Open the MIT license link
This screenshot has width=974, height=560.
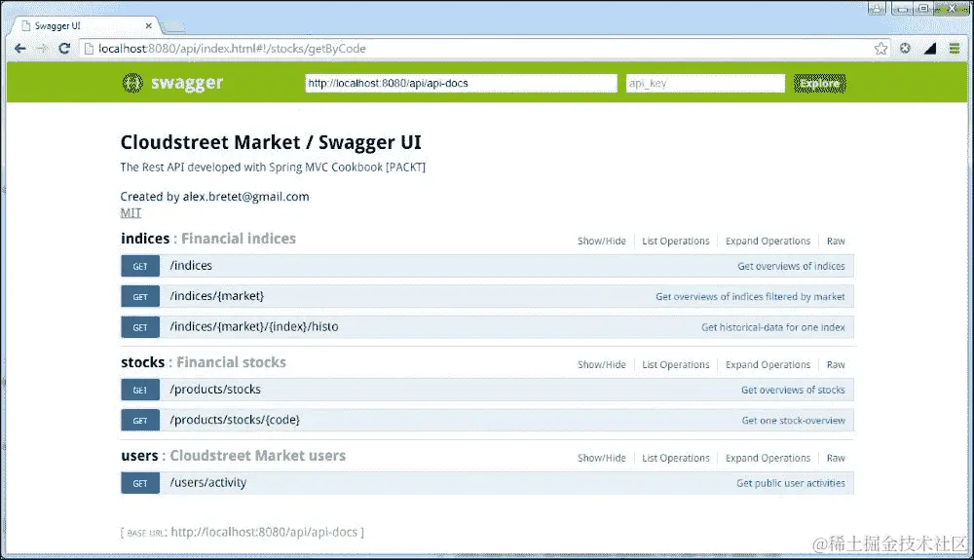click(x=131, y=213)
